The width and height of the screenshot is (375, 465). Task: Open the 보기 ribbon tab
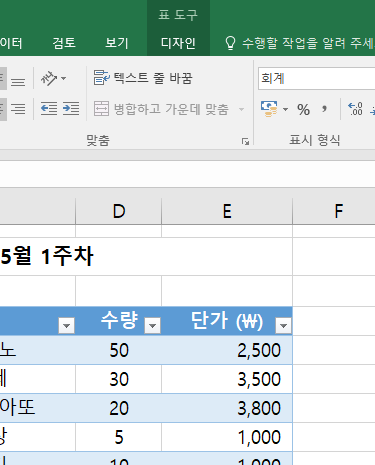click(x=116, y=43)
